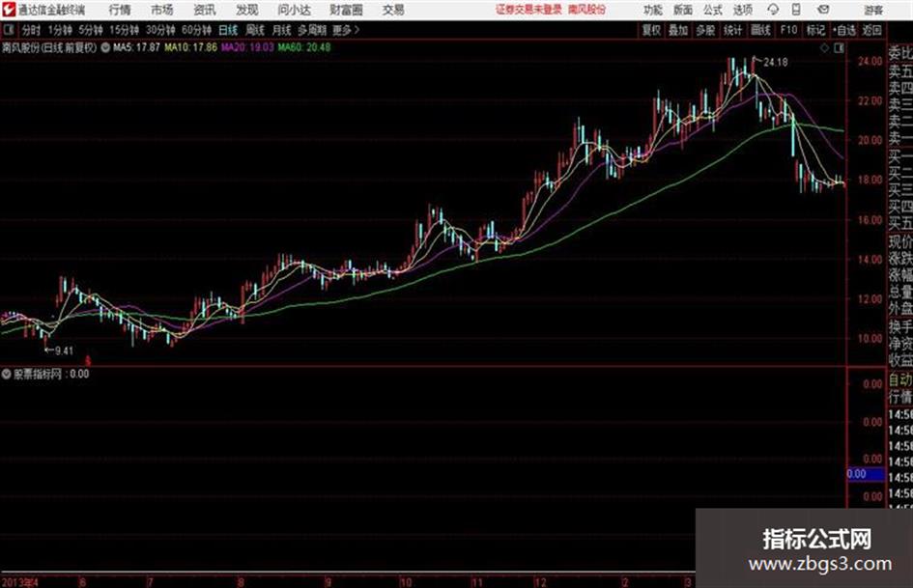Click the diamond icon at chart top-right
The image size is (913, 588).
coord(824,48)
